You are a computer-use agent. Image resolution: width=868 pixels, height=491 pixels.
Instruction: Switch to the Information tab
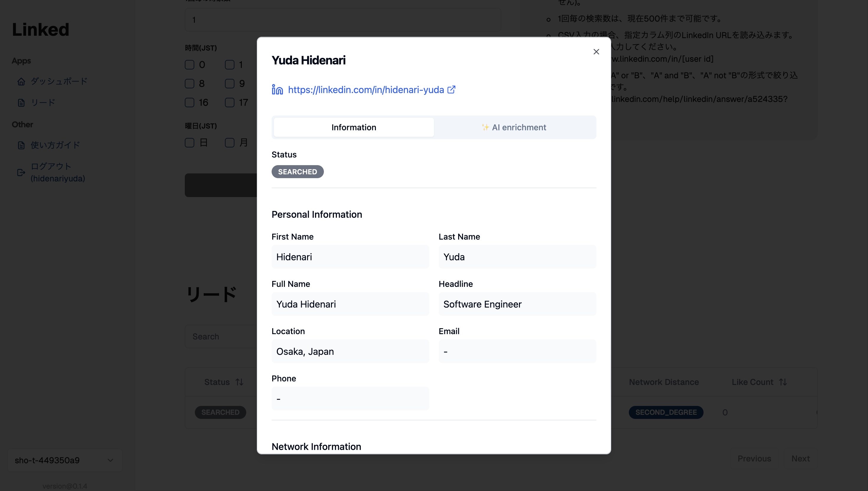(x=353, y=127)
